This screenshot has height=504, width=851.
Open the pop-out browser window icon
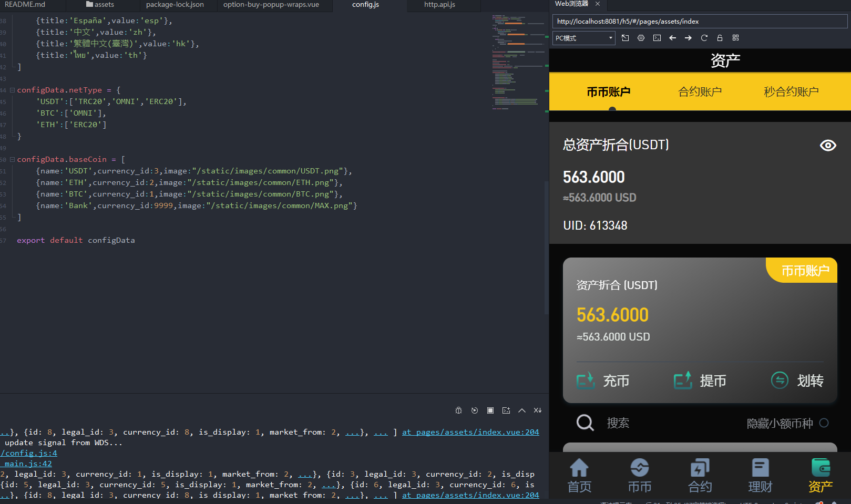[625, 38]
